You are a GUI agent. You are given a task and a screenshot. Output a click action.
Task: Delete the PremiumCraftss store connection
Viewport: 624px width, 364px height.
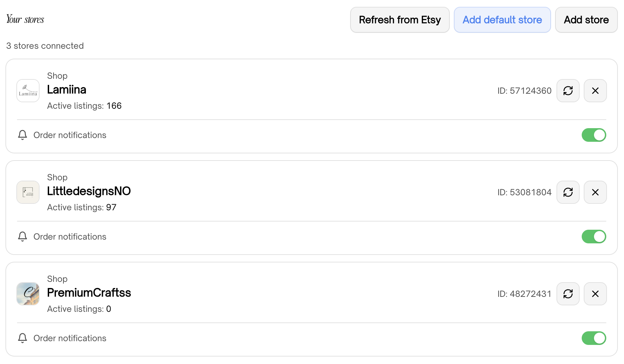click(595, 294)
